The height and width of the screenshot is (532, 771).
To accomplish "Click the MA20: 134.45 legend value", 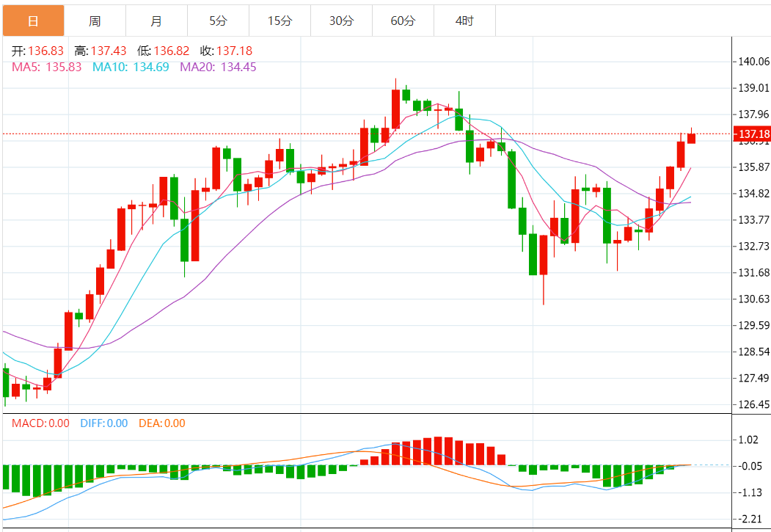I will [218, 67].
